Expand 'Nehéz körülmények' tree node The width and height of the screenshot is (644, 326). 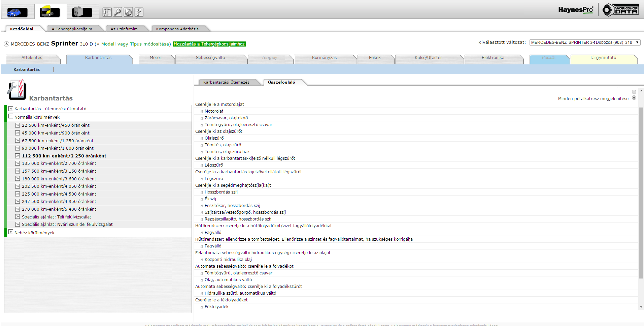11,232
